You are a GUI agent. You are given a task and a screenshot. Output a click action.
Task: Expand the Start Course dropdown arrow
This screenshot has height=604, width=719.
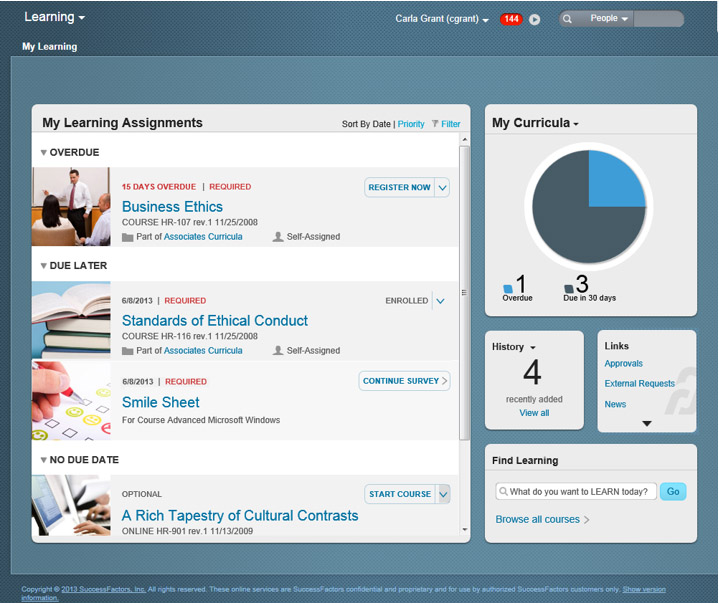(x=443, y=494)
